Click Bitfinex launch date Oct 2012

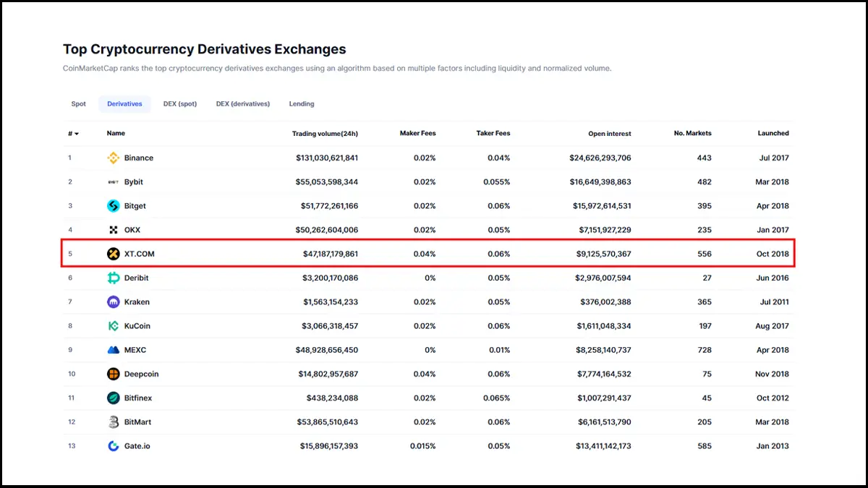pos(773,398)
